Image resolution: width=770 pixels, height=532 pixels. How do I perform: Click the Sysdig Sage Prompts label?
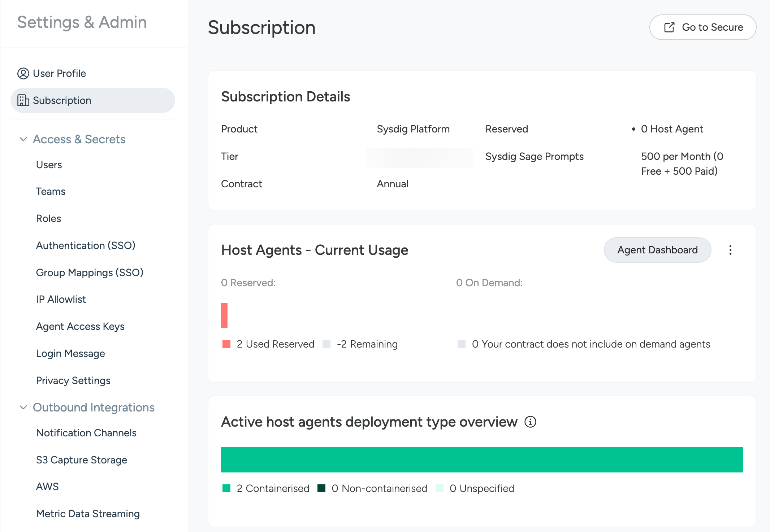pyautogui.click(x=535, y=156)
